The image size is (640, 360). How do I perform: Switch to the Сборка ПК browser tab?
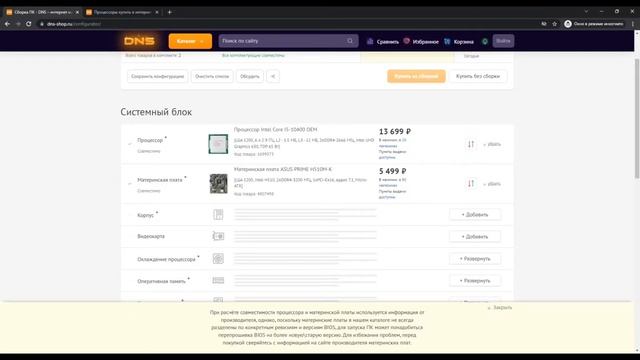click(41, 12)
